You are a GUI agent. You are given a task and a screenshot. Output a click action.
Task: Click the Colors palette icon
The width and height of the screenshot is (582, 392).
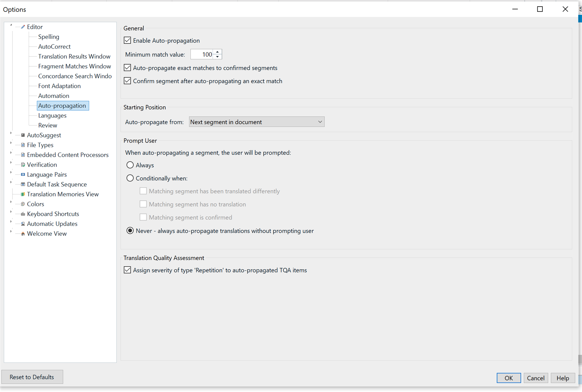pos(22,204)
